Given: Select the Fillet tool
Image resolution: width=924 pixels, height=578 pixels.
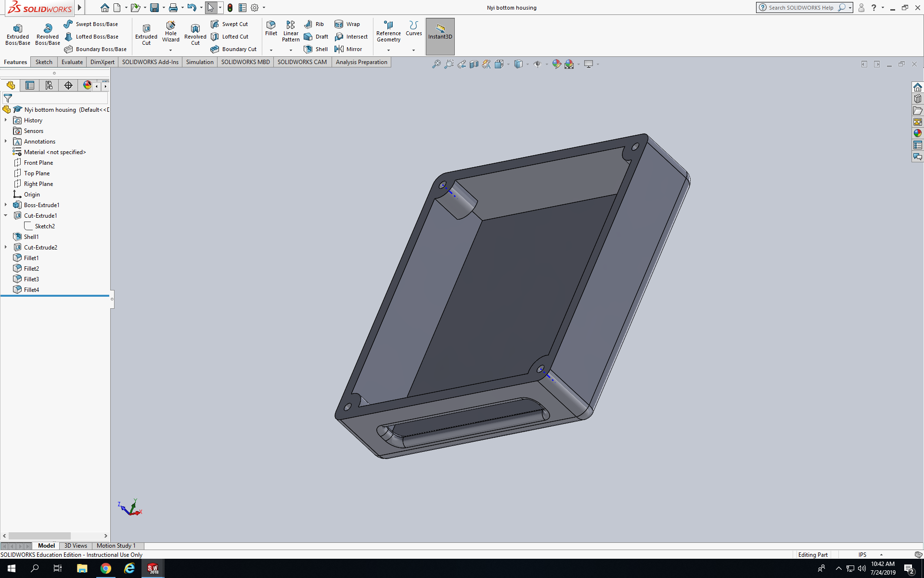Looking at the screenshot, I should (271, 28).
